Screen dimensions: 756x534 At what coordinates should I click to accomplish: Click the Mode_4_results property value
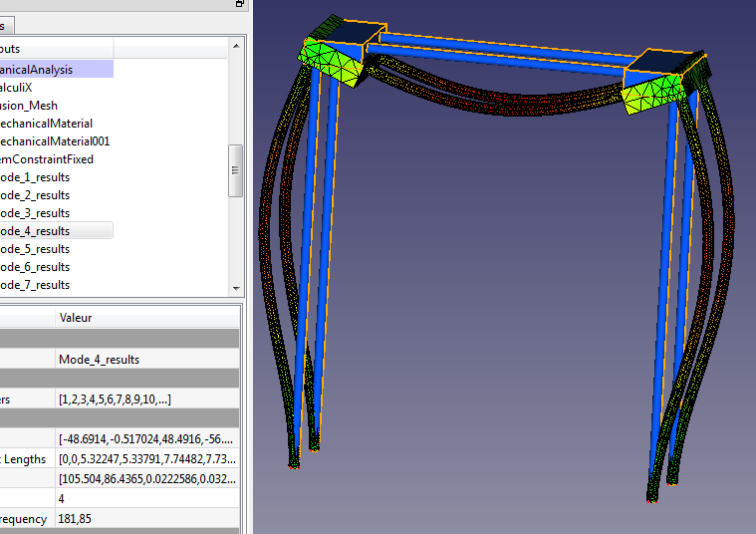tap(147, 360)
